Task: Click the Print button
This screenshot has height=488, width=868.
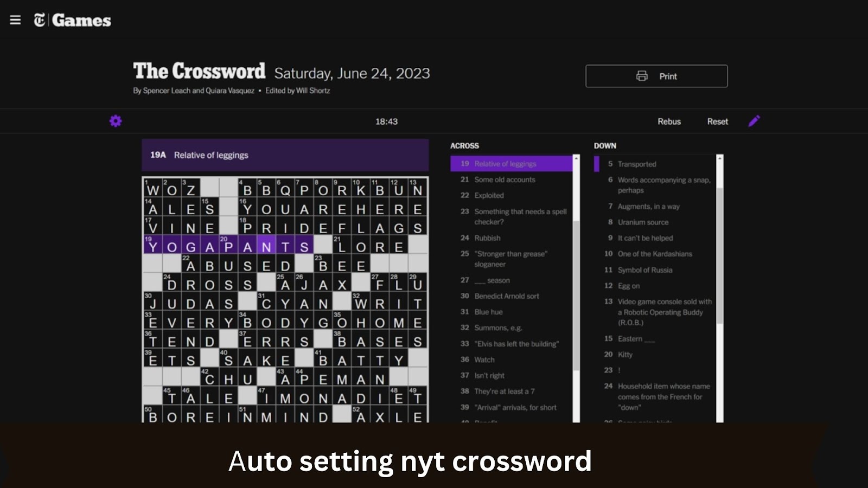Action: coord(656,76)
